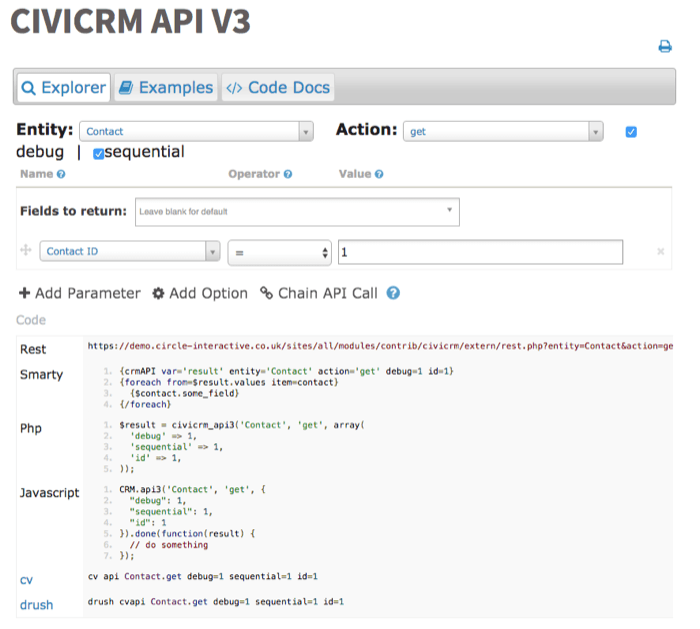Open the Action dropdown showing get
Viewport: 700px width, 629px height.
click(x=503, y=131)
